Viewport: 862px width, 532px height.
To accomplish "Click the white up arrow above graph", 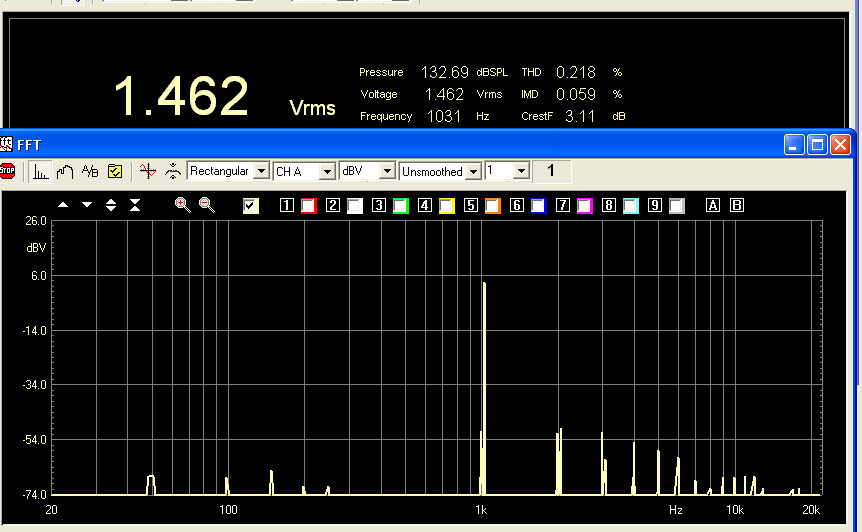I will (63, 205).
